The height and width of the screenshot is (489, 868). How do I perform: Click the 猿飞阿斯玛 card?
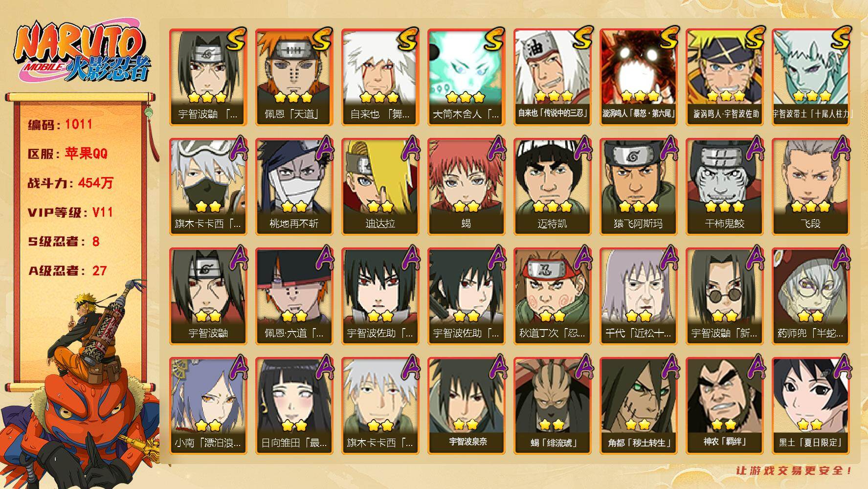point(638,186)
